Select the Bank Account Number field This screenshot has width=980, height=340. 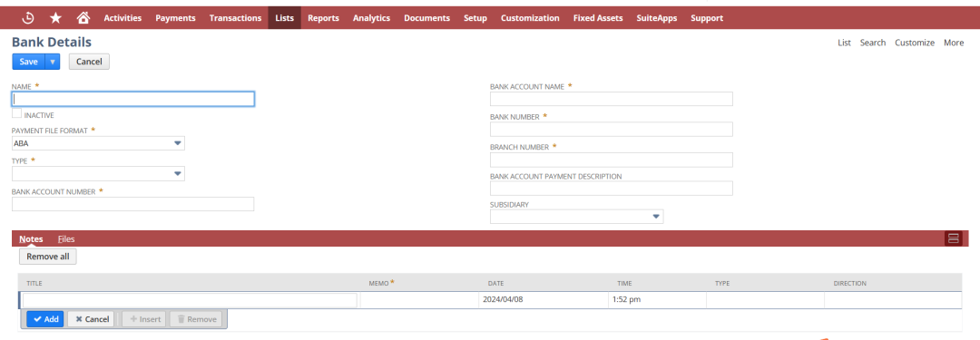click(x=133, y=204)
